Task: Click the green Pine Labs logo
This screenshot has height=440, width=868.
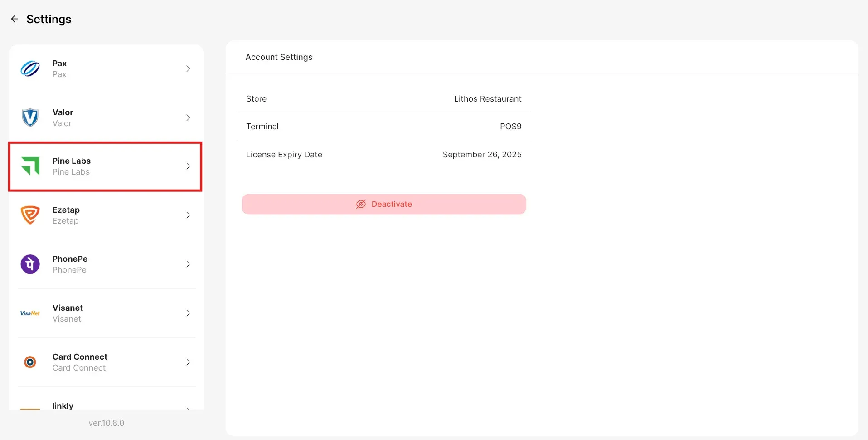Action: pyautogui.click(x=30, y=166)
